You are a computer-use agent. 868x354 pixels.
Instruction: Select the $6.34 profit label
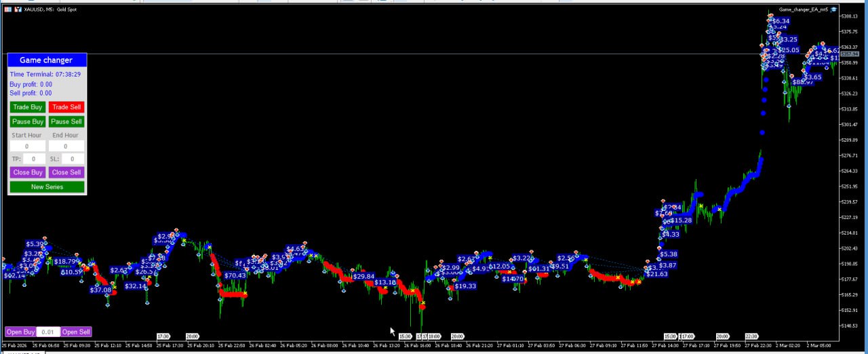(x=781, y=21)
